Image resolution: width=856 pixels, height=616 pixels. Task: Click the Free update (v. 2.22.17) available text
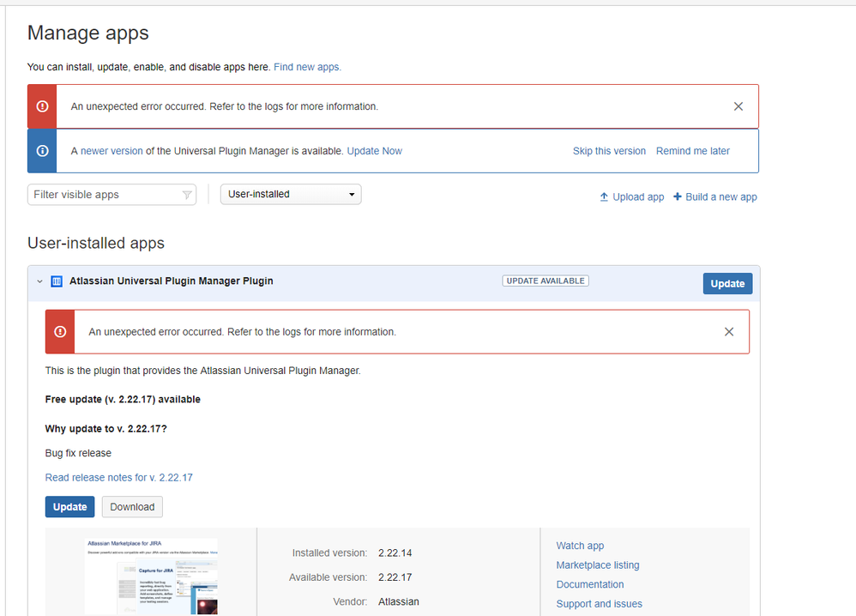[x=123, y=400]
